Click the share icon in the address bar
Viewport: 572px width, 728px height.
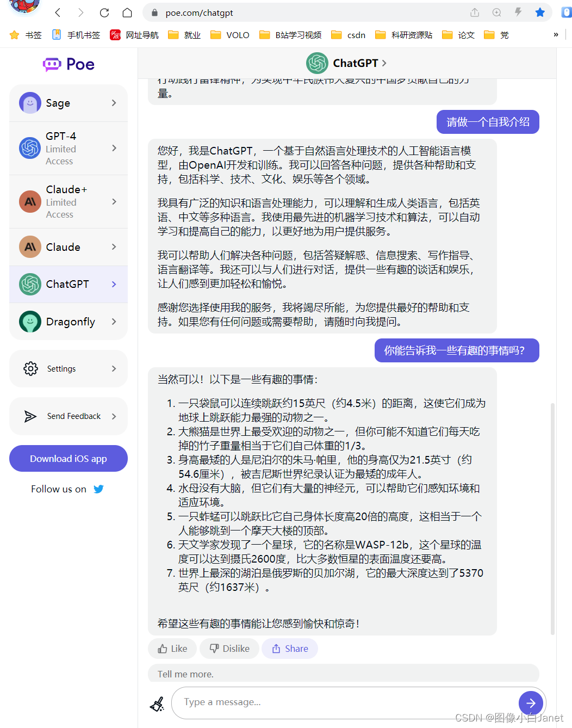click(475, 13)
